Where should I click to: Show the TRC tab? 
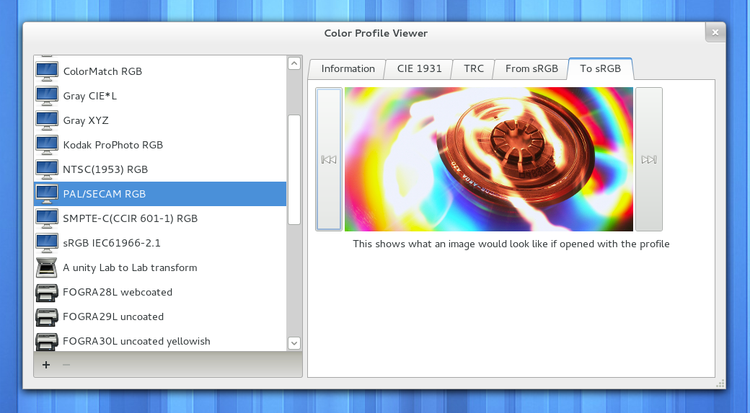[x=472, y=69]
